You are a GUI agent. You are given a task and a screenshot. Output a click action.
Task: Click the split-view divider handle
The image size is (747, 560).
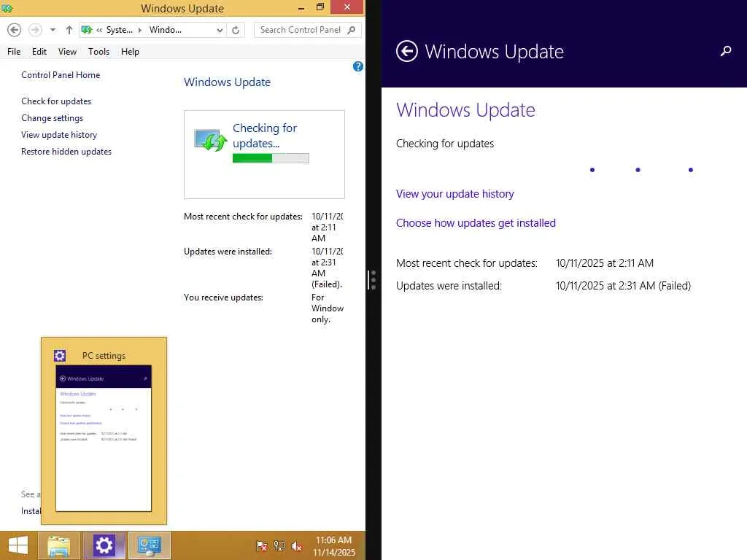373,280
